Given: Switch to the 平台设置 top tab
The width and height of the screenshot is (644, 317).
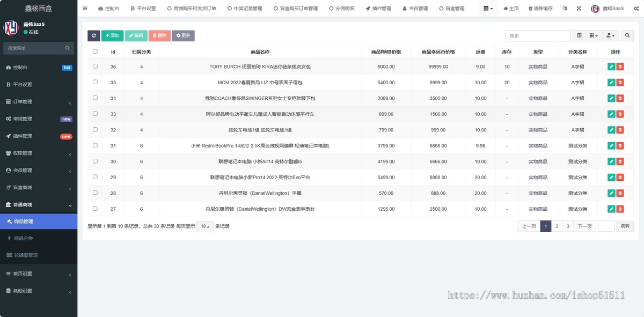Looking at the screenshot, I should pos(143,9).
